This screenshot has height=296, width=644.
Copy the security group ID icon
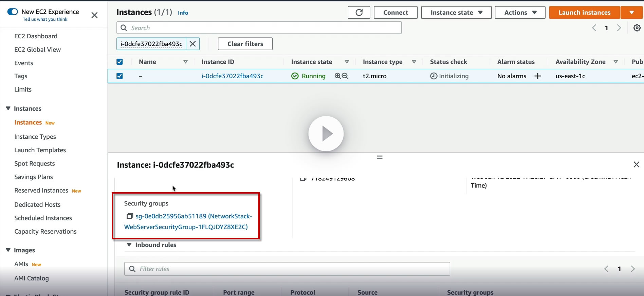coord(129,216)
